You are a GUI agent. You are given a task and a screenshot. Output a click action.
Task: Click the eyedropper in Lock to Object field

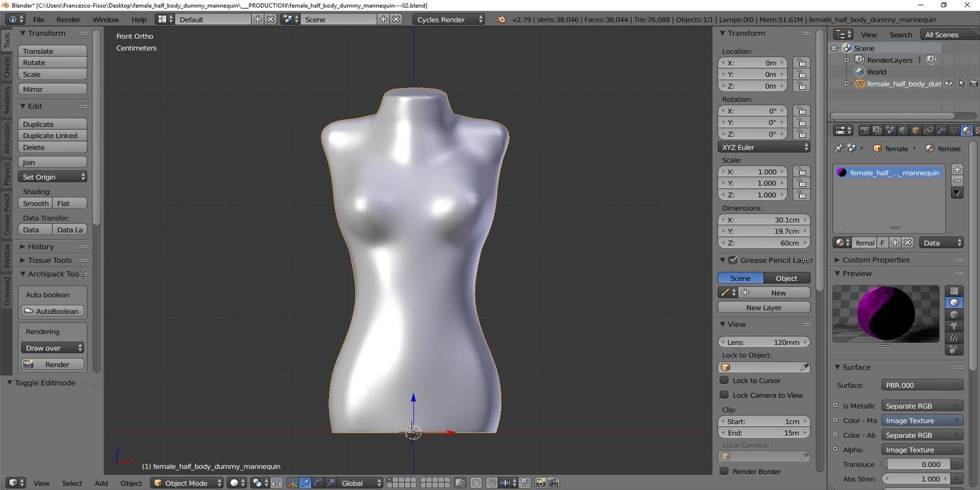coord(804,367)
